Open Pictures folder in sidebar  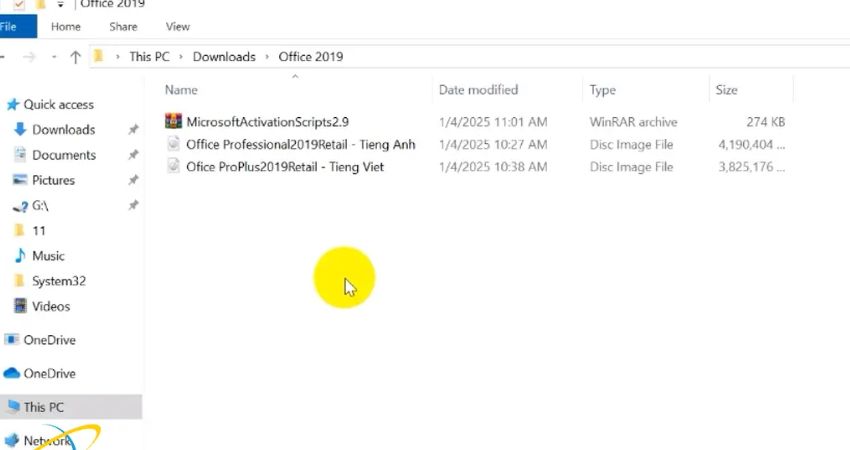click(53, 180)
